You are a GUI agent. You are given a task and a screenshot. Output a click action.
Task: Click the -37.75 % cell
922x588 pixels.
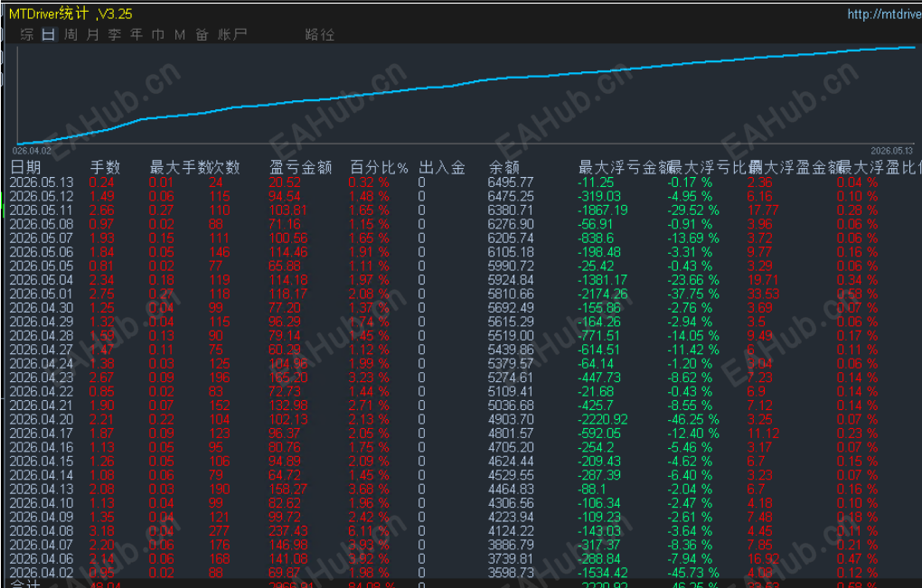pos(693,294)
